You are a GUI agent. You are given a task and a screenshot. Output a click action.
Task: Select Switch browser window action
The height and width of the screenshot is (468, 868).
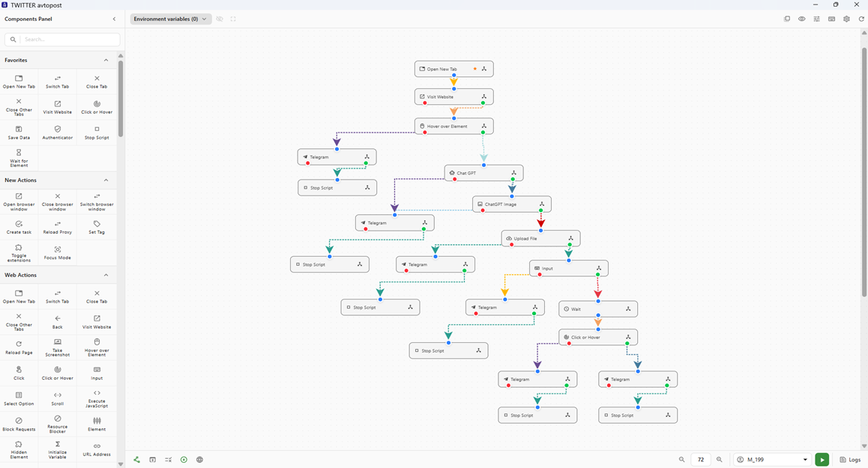click(97, 202)
